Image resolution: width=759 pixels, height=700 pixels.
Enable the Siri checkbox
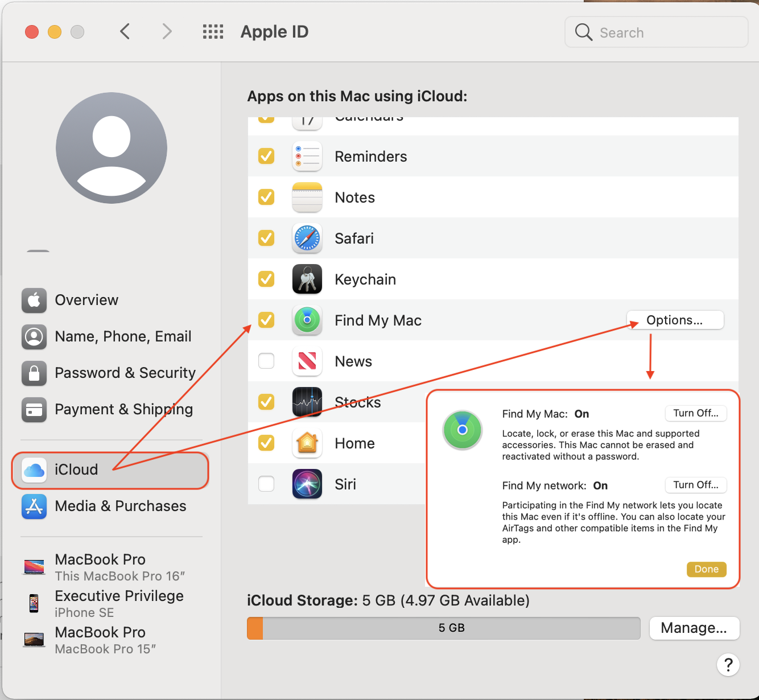266,484
